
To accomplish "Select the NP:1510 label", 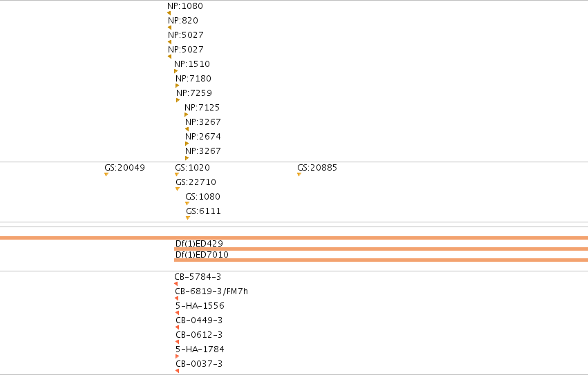I will pos(192,64).
